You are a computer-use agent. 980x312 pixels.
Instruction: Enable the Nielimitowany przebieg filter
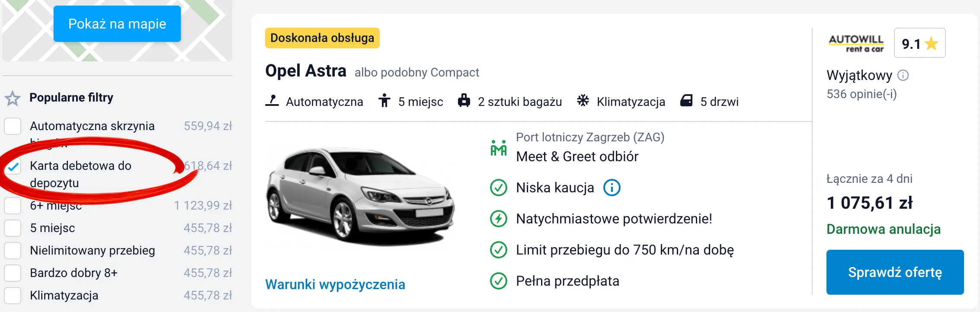[13, 250]
